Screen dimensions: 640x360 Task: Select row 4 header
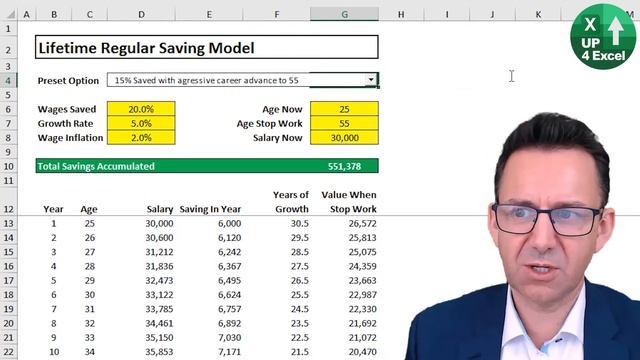[9, 80]
